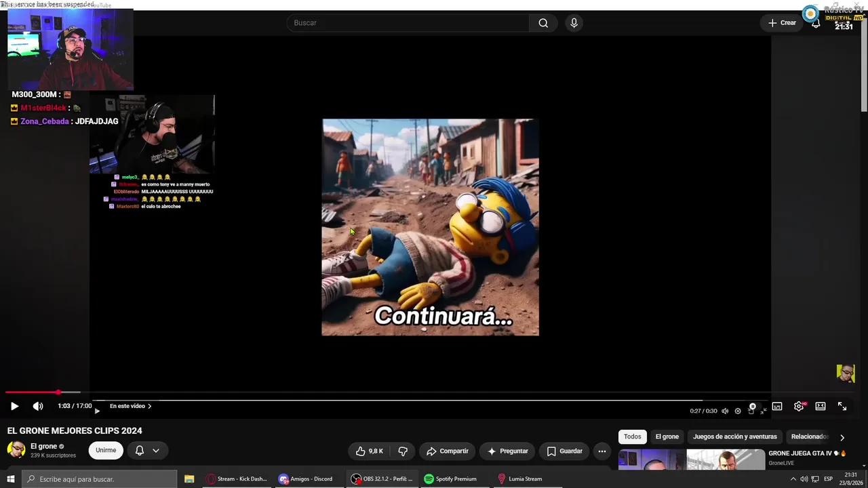
Task: Switch to Stream - Kick Dashboard window
Action: click(x=237, y=479)
